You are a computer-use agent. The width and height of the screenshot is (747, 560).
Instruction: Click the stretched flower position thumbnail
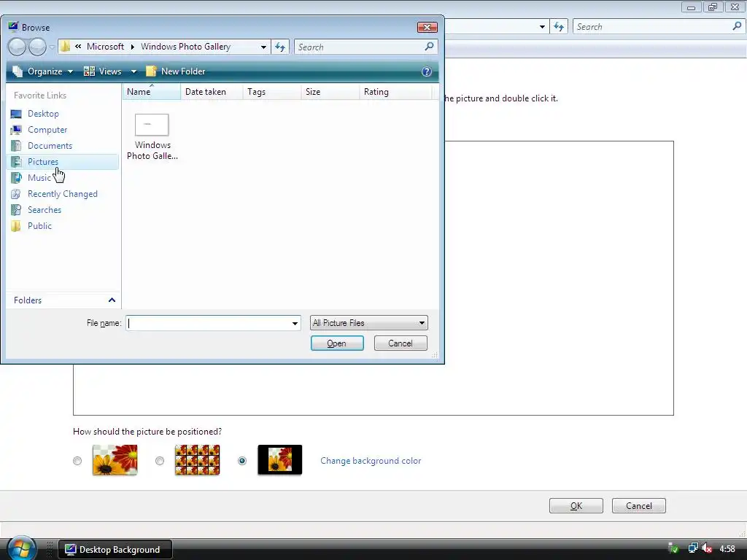pos(115,460)
